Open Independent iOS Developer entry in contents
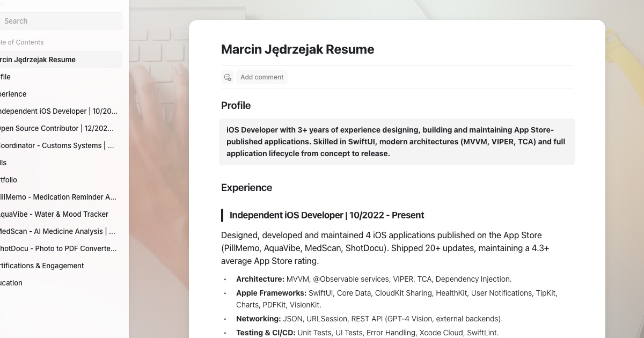Screen dimensions: 644x338 54,111
